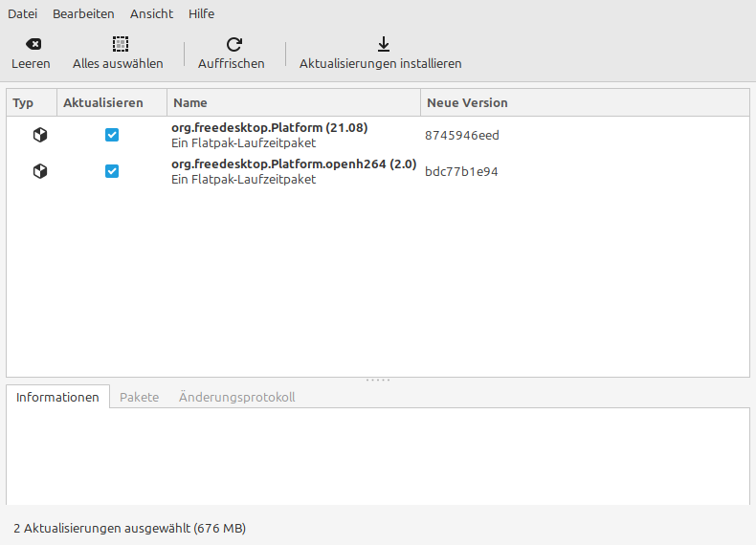Click the Alles auswählen select-all icon
Viewport: 756px width, 545px height.
coord(120,44)
